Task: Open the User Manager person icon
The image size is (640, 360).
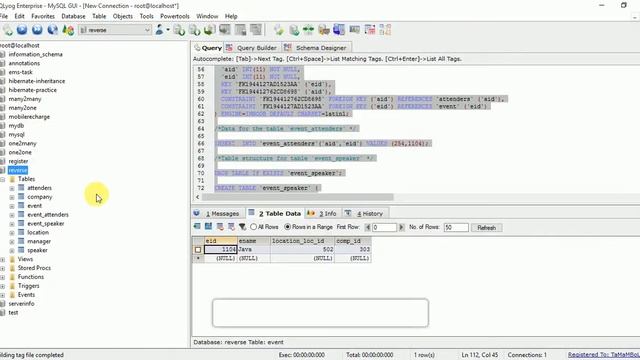Action: [159, 29]
